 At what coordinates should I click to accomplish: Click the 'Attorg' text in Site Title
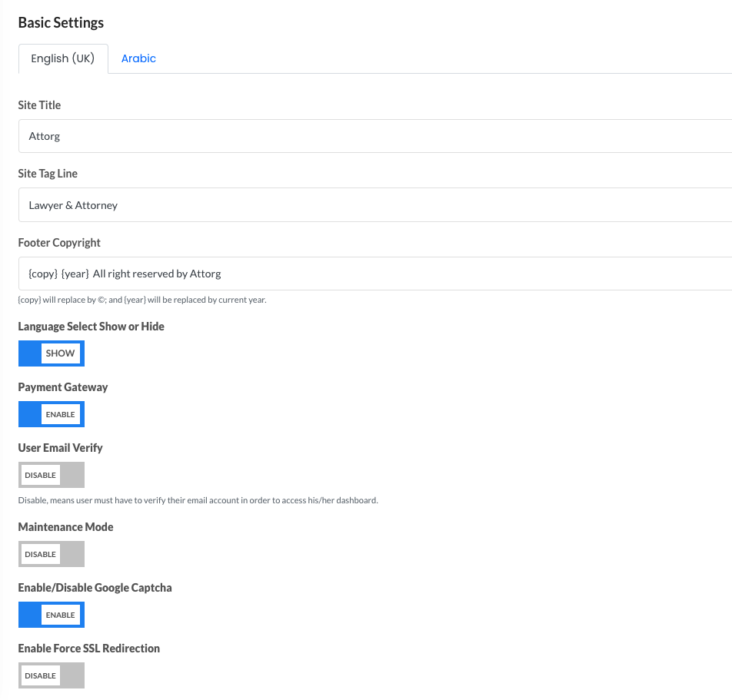pyautogui.click(x=45, y=136)
